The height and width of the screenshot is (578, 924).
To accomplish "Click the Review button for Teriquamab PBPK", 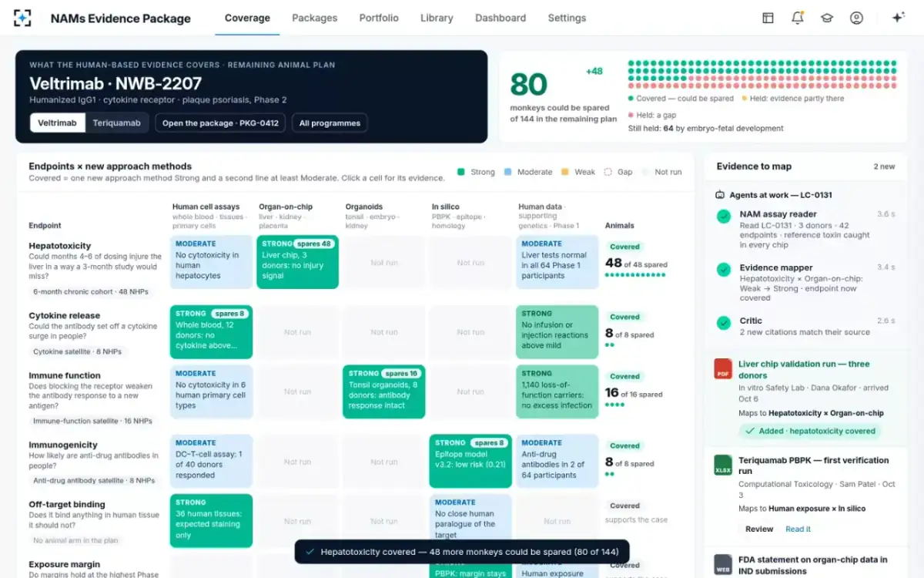I will [x=759, y=529].
